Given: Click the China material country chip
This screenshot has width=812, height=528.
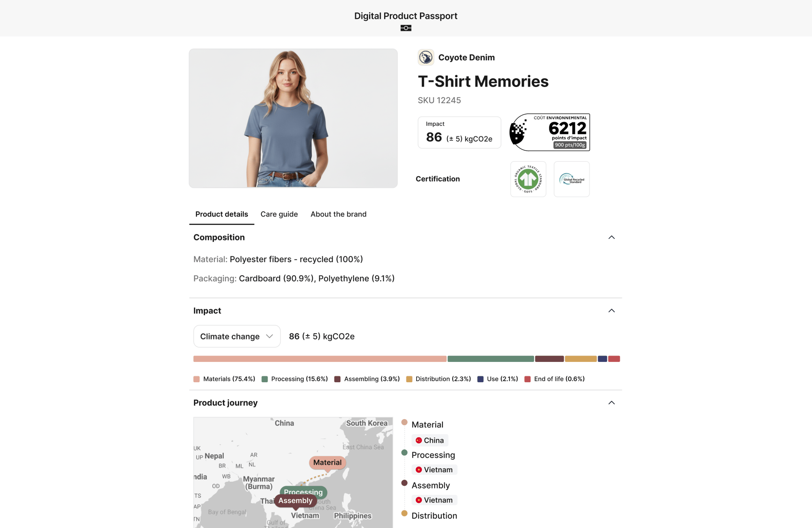Looking at the screenshot, I should [x=430, y=440].
